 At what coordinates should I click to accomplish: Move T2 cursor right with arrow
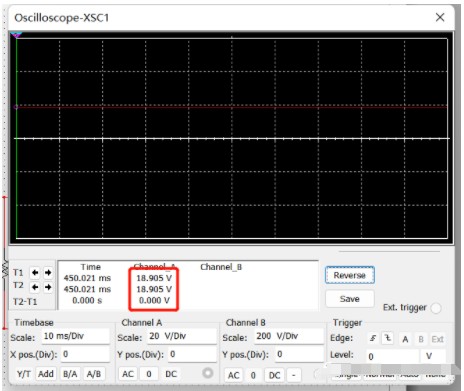[x=48, y=287]
